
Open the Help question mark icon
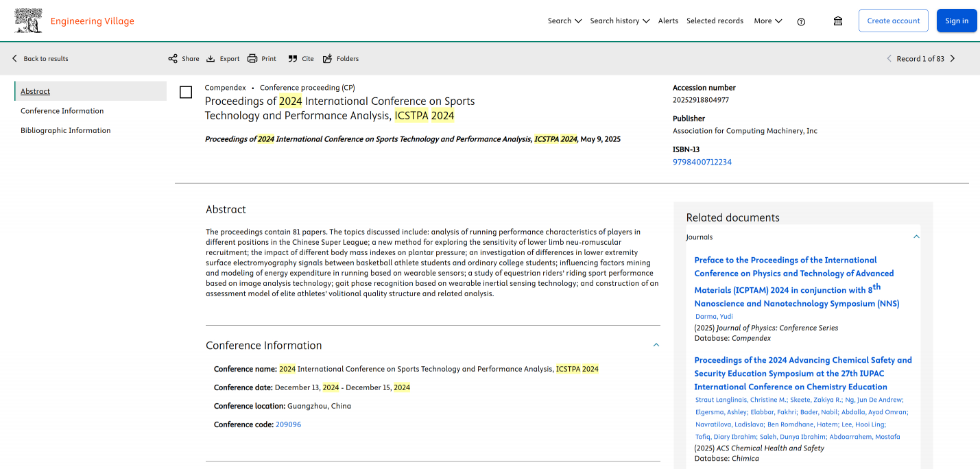coord(801,21)
